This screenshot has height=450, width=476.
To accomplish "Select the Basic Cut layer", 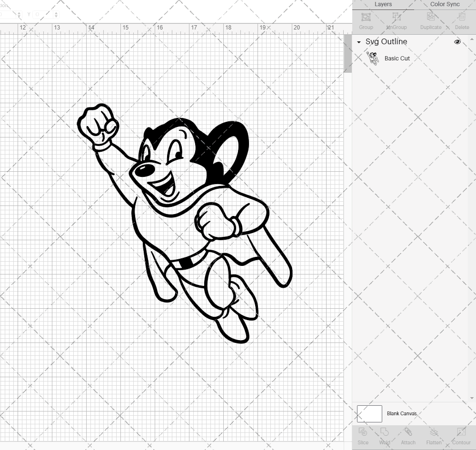I will (x=397, y=58).
